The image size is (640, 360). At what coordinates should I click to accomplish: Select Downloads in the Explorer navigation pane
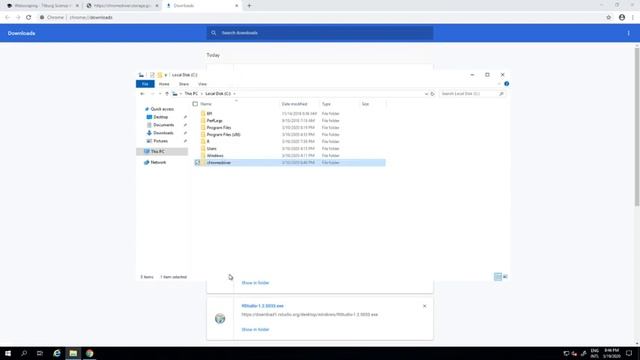(x=163, y=133)
